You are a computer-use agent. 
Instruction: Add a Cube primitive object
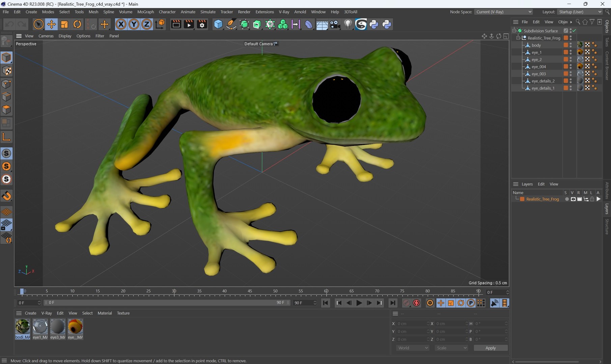click(x=218, y=24)
